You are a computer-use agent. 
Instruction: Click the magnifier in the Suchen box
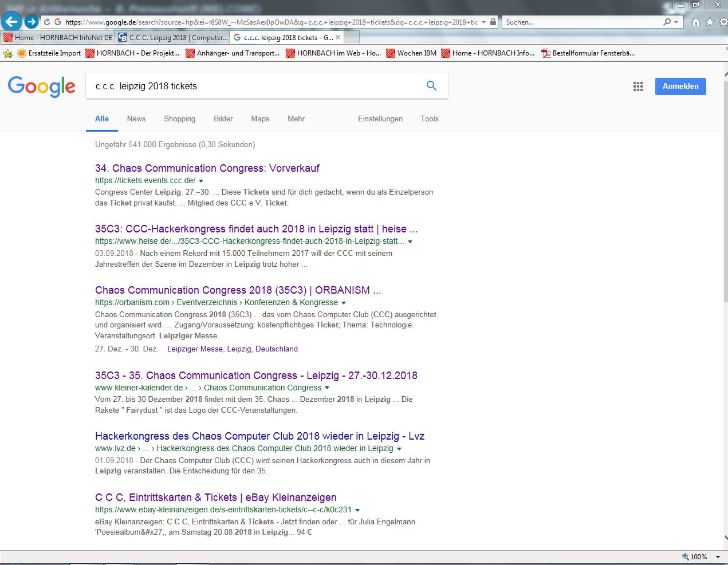pyautogui.click(x=667, y=22)
